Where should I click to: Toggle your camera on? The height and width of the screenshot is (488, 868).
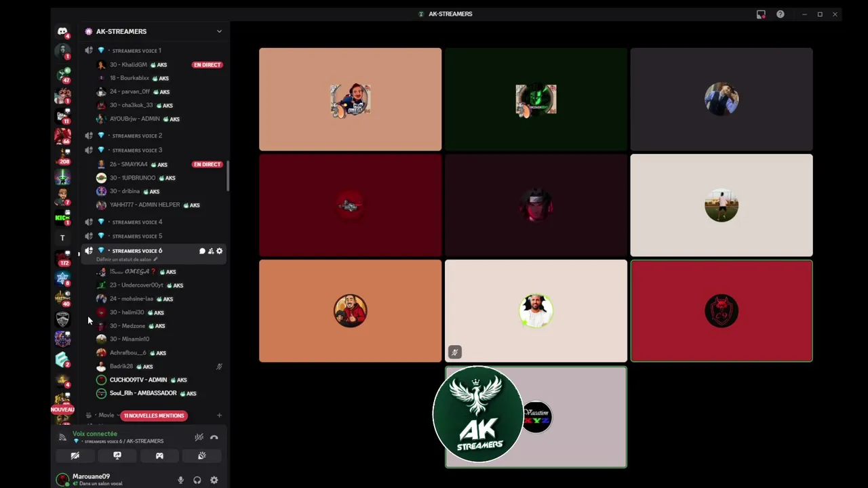coord(75,455)
